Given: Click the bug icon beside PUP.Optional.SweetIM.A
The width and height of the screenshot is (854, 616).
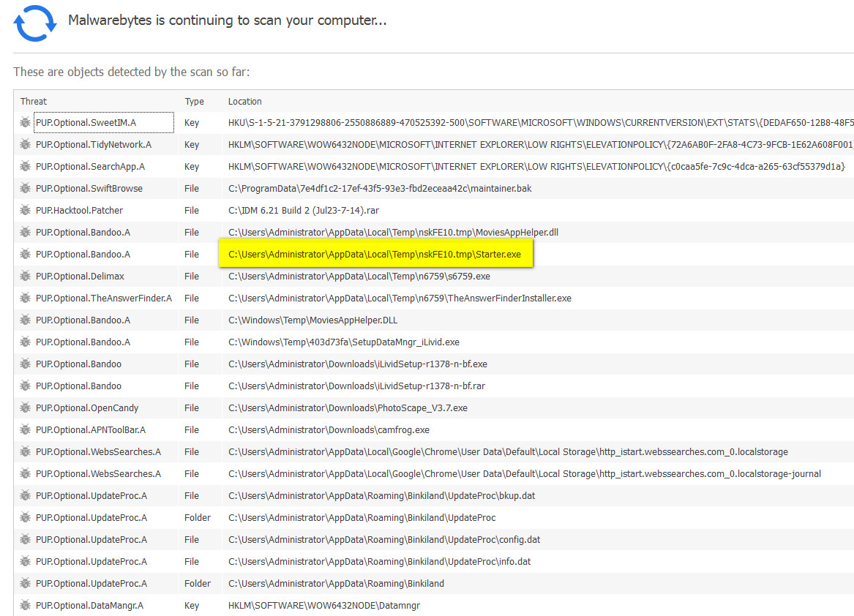Looking at the screenshot, I should [25, 123].
